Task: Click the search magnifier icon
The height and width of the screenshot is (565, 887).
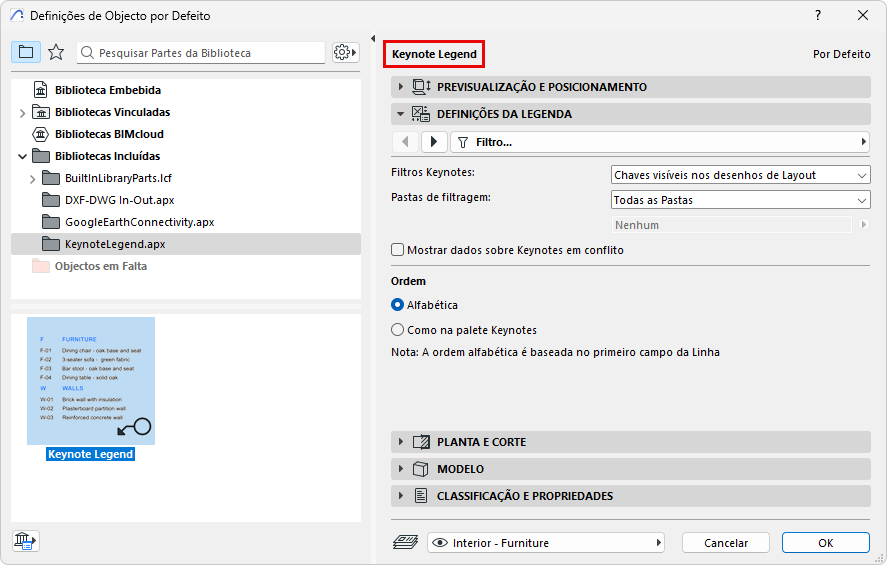Action: [x=87, y=53]
